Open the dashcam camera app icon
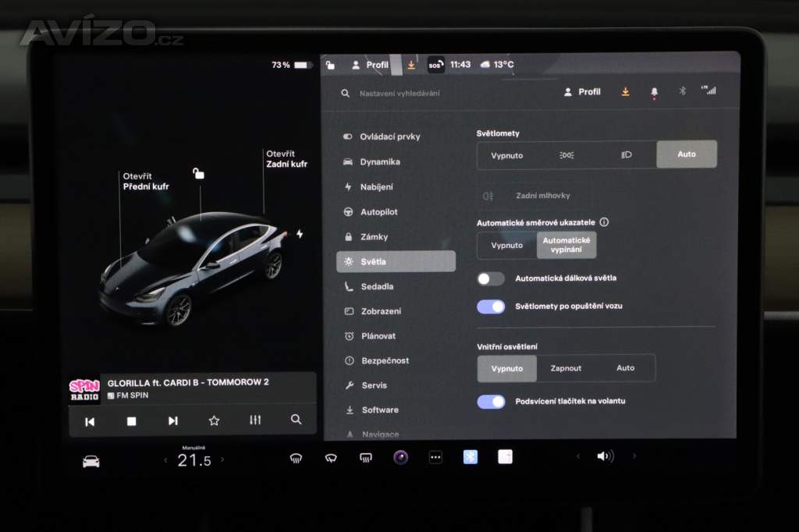 400,458
